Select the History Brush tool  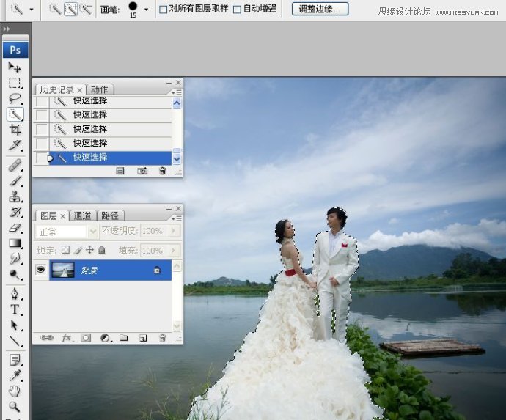15,212
